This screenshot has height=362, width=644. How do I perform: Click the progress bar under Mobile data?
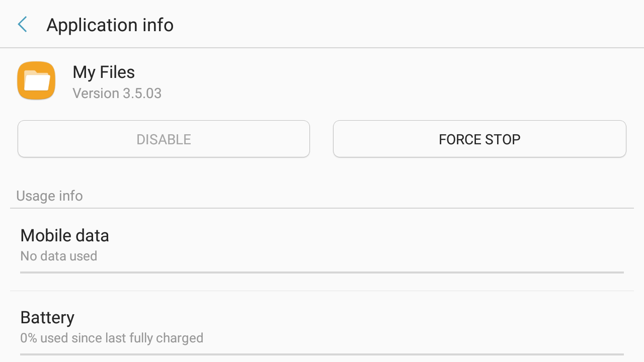(322, 273)
